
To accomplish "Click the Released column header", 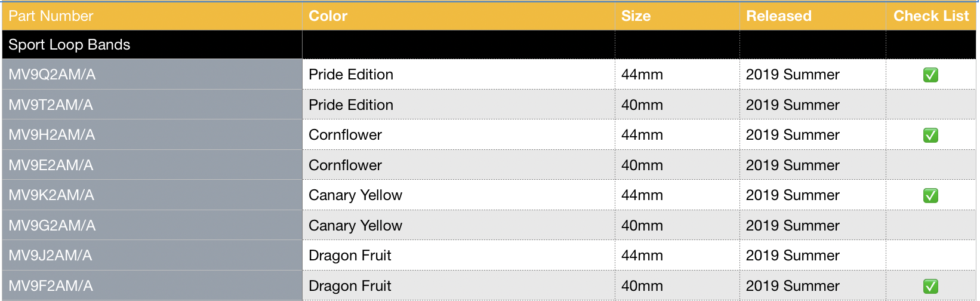I will click(x=778, y=16).
